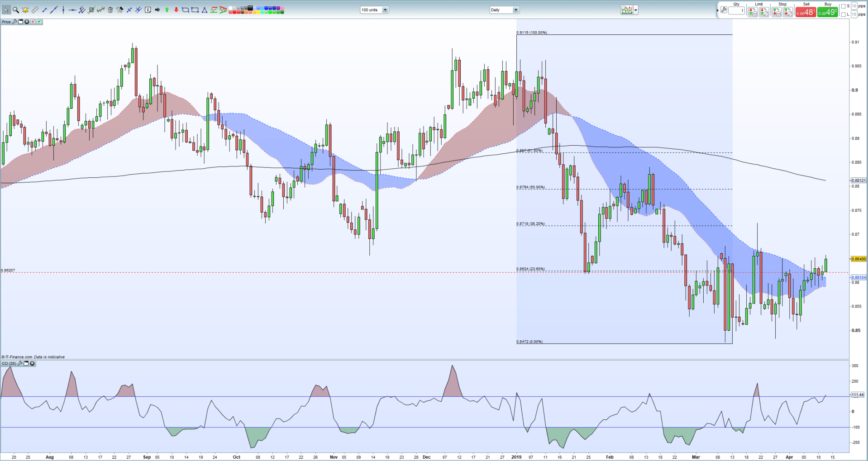The height and width of the screenshot is (461, 868).
Task: Select the text annotation tool
Action: tap(148, 10)
